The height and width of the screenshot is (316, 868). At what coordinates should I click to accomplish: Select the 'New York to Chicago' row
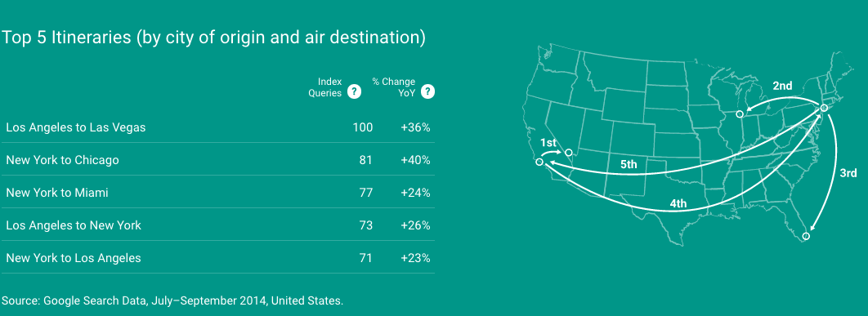[217, 160]
